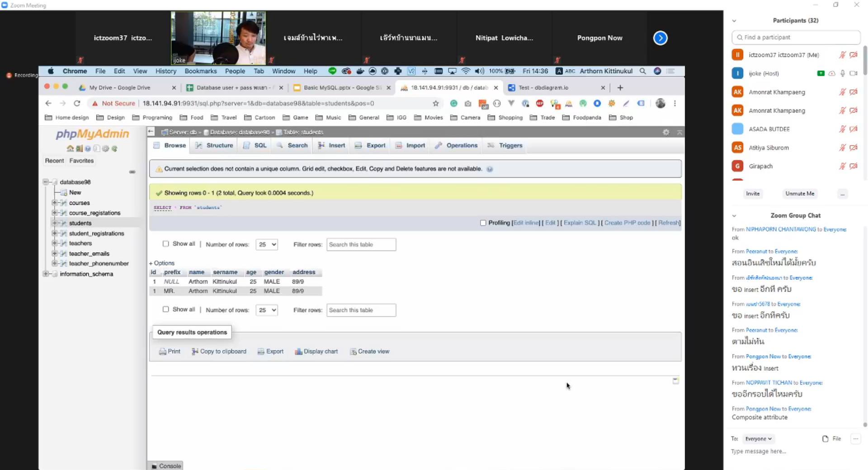Open the SQL tab
Image resolution: width=868 pixels, height=470 pixels.
tap(255, 145)
